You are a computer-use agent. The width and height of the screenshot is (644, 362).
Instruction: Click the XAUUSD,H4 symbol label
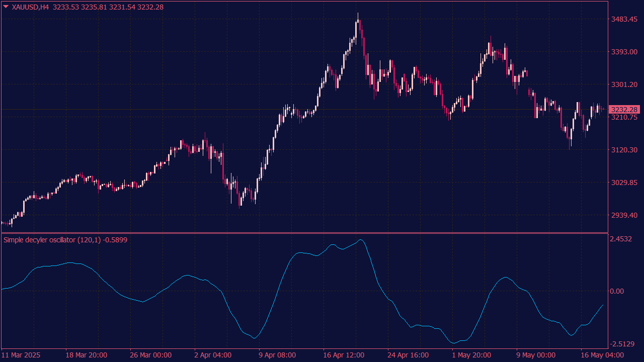[30, 7]
